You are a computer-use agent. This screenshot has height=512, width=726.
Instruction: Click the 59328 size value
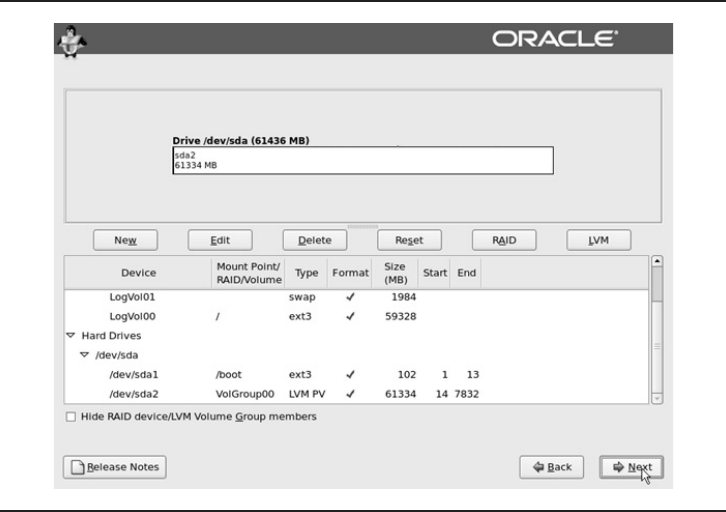click(401, 316)
